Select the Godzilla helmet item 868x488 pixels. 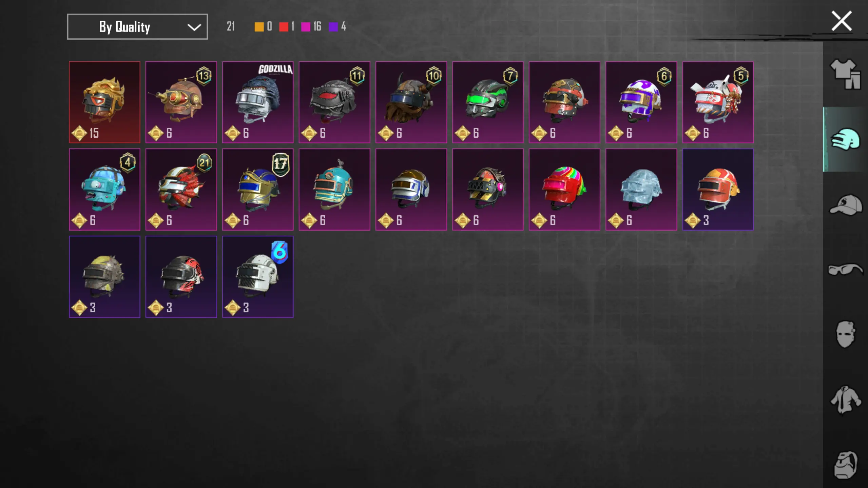(258, 102)
